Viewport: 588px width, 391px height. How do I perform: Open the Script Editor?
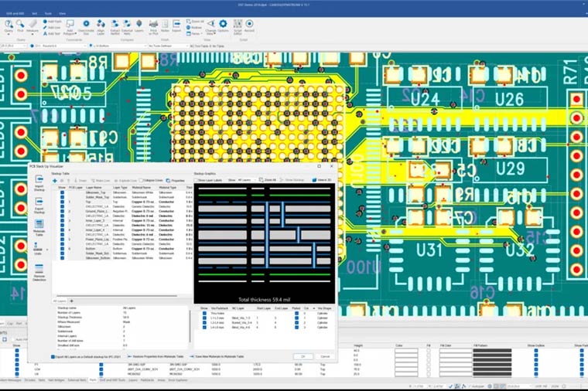[x=238, y=27]
